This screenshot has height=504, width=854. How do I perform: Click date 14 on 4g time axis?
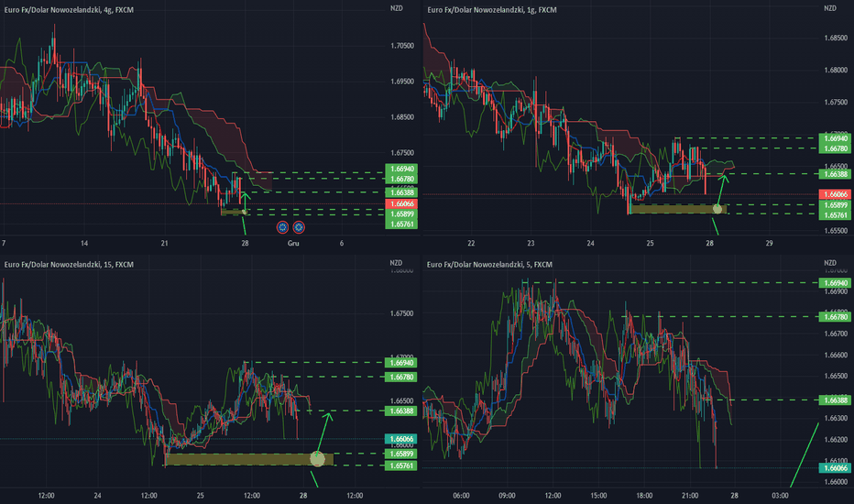tap(84, 243)
